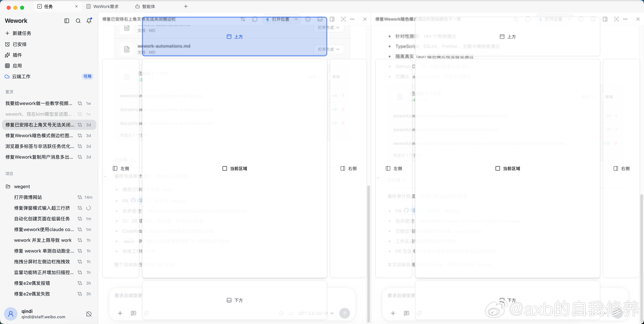Choose the 右侧 drop zone in 修复已安排 pane
Image resolution: width=644 pixels, height=324 pixels.
tap(348, 168)
